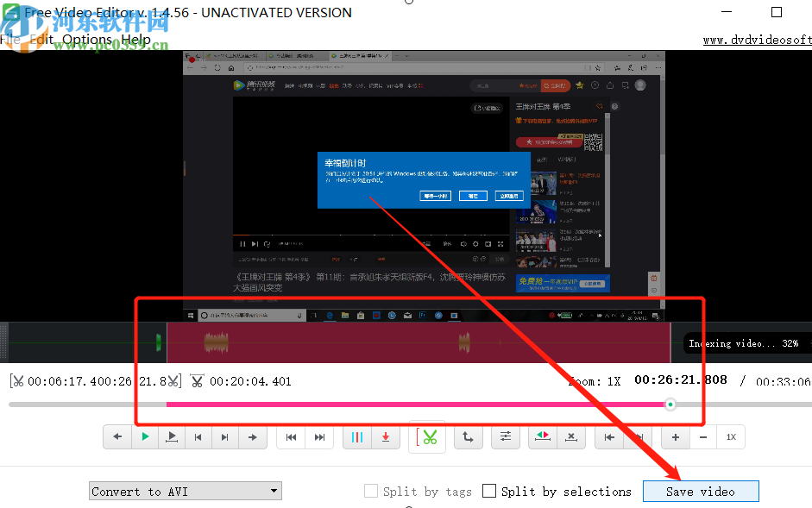
Task: Delete selection with the X icon
Action: 571,436
